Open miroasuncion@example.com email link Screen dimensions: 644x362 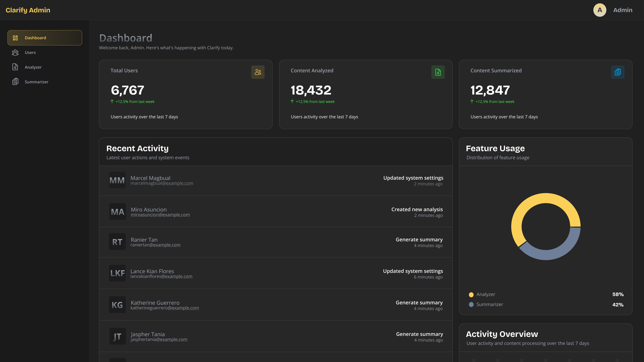click(x=160, y=215)
